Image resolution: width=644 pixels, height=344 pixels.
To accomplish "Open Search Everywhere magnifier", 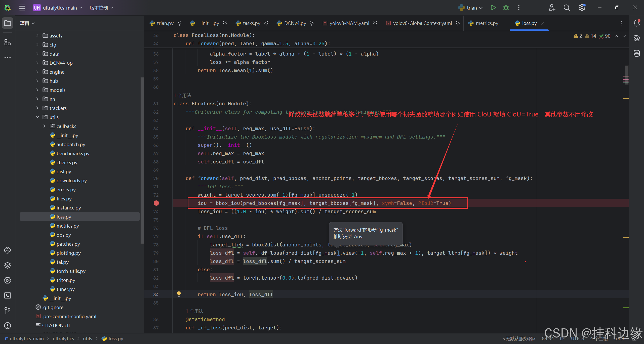I will click(567, 8).
